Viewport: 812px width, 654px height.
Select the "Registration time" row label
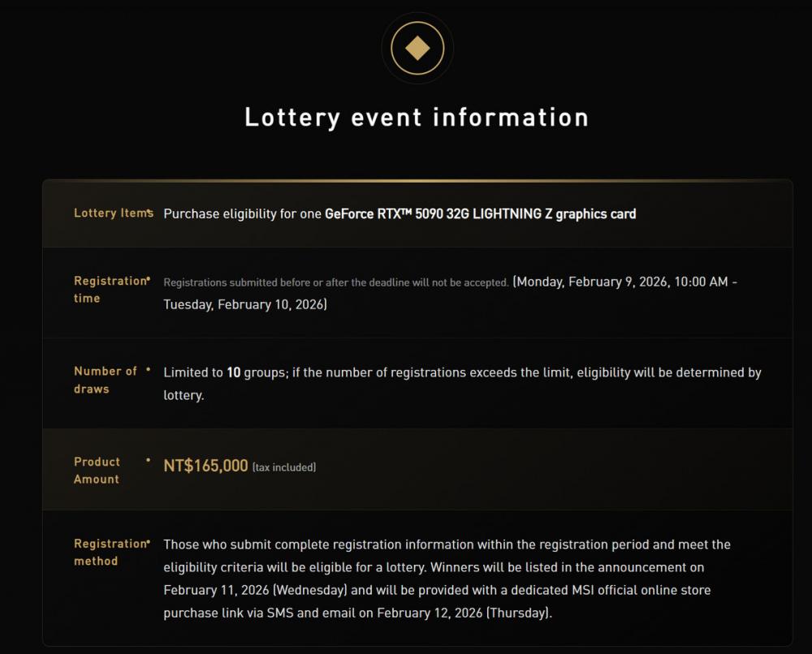tap(109, 290)
